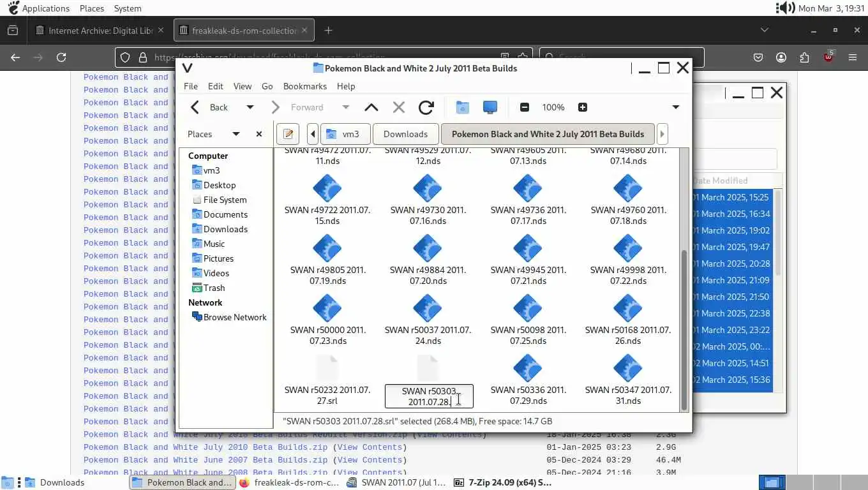Select the current Pokemon Black and White 2 path button
The height and width of the screenshot is (490, 868).
[548, 134]
